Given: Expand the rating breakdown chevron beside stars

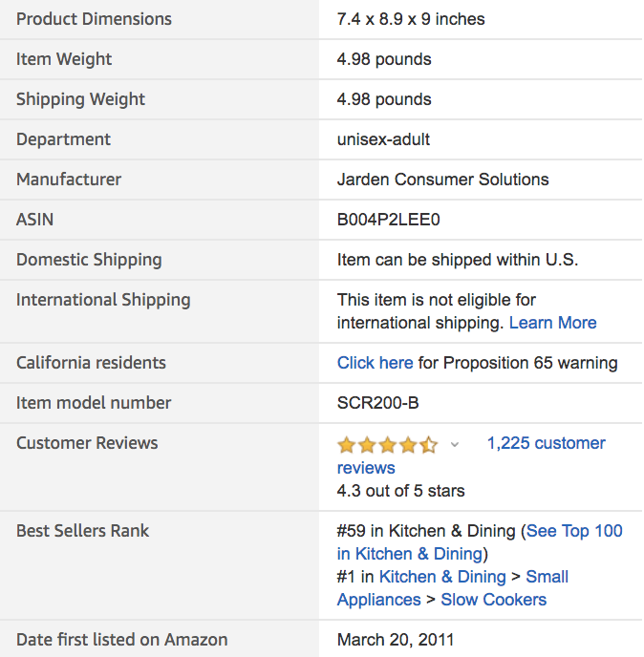Looking at the screenshot, I should tap(455, 444).
